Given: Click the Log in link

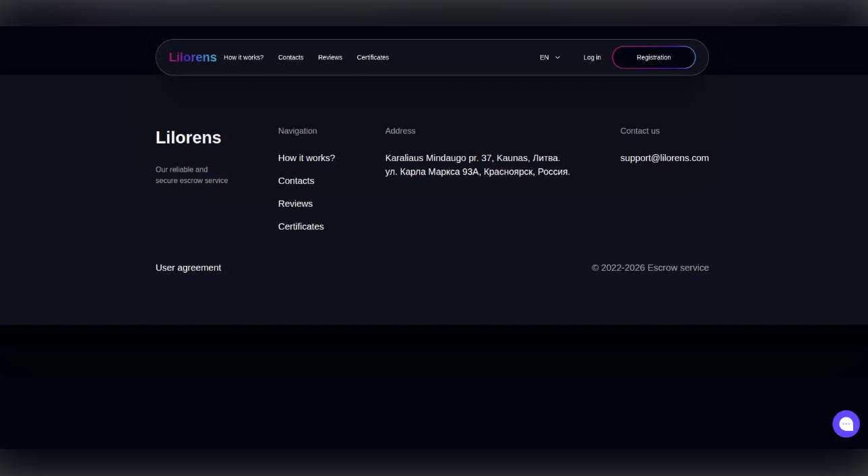Looking at the screenshot, I should [x=592, y=57].
